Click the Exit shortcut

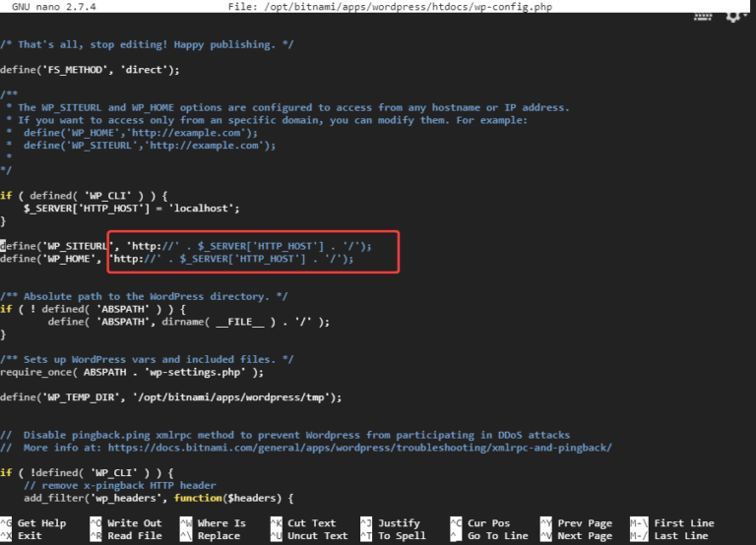tap(30, 536)
